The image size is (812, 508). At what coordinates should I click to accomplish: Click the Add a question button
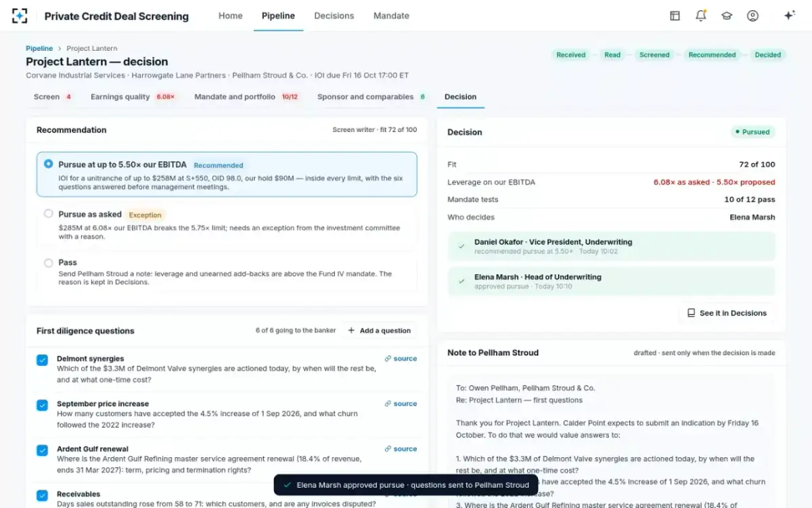pyautogui.click(x=379, y=331)
